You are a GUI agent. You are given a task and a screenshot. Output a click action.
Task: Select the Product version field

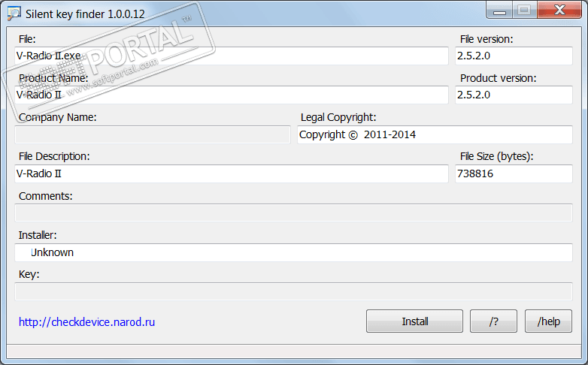tap(514, 95)
